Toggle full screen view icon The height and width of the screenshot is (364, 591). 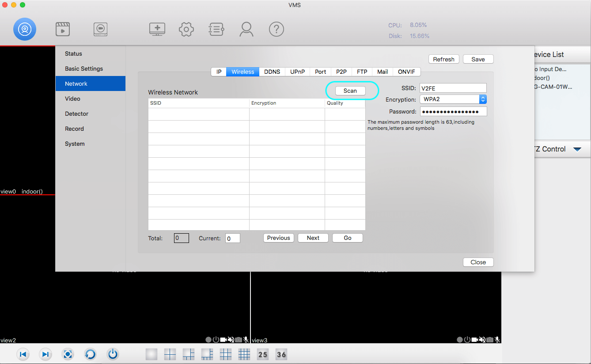click(x=68, y=354)
